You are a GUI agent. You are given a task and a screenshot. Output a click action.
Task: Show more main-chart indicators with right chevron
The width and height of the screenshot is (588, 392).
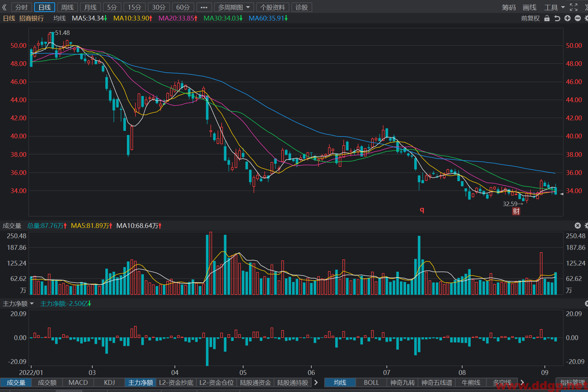pos(522,382)
